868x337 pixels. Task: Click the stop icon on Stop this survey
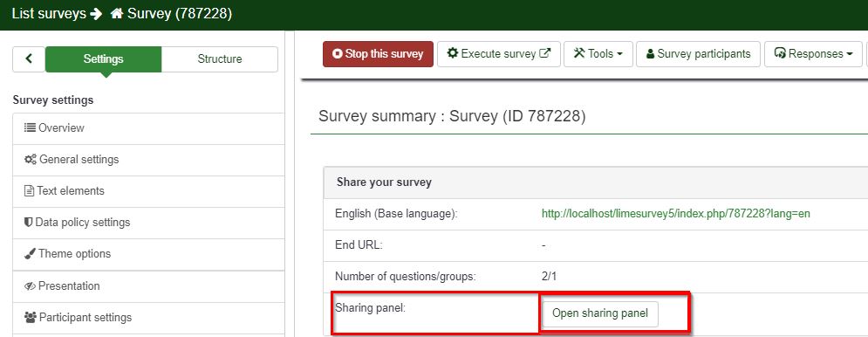click(337, 54)
